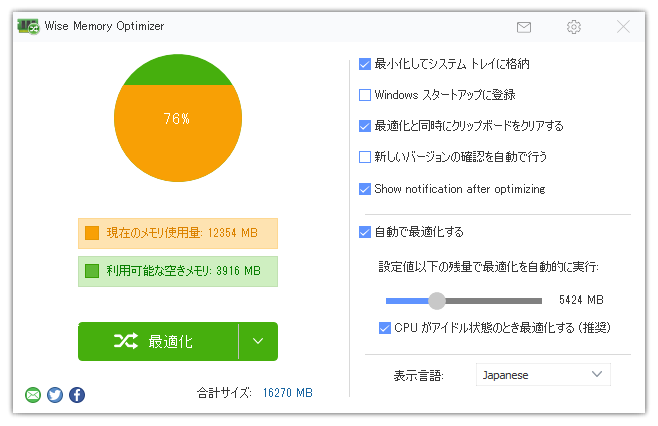
Task: Click the auto-optimize threshold slider handle
Action: [437, 301]
